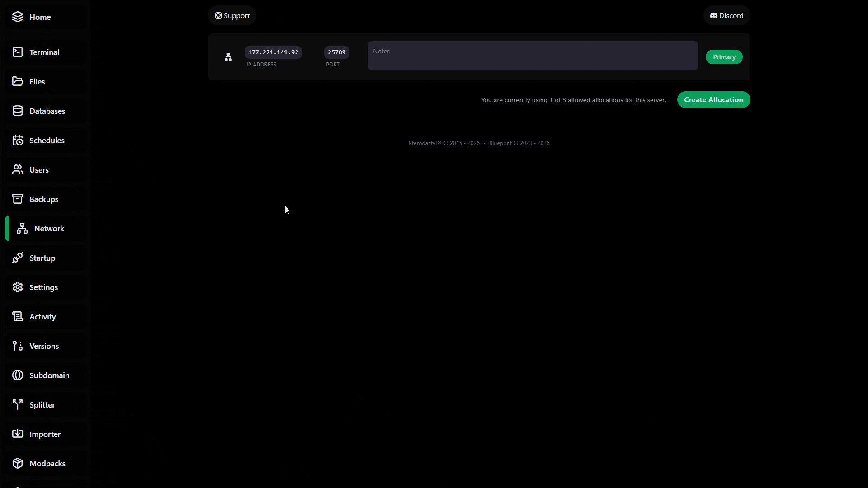This screenshot has height=488, width=868.
Task: Click the Versions text label
Action: click(44, 346)
